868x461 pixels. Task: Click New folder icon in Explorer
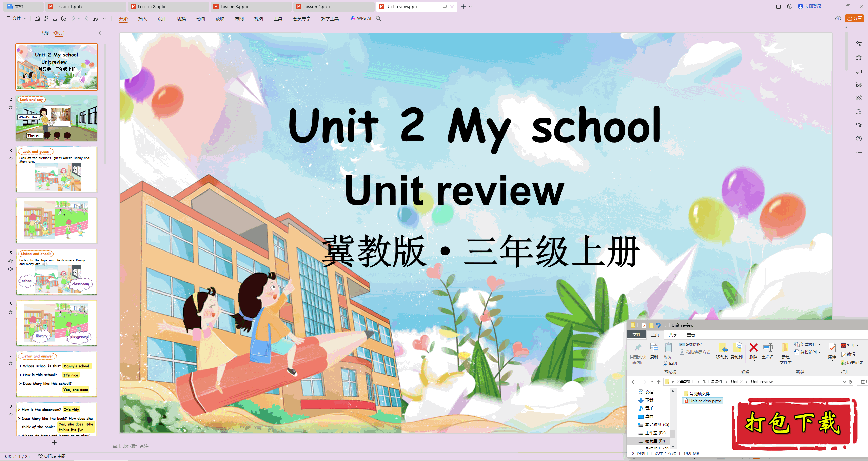pos(785,348)
